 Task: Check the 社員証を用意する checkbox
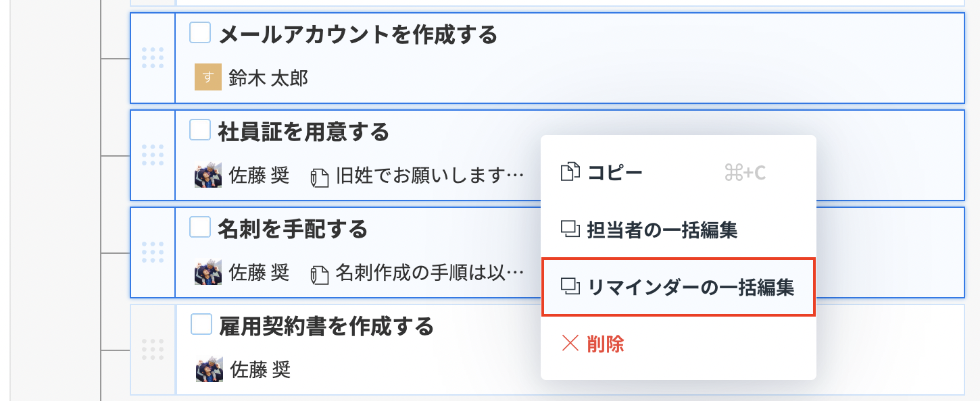(x=199, y=131)
